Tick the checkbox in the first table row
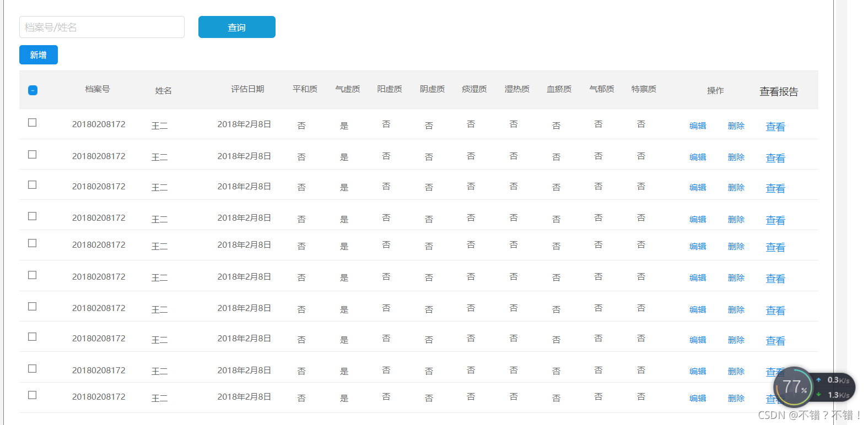868x425 pixels. click(33, 123)
